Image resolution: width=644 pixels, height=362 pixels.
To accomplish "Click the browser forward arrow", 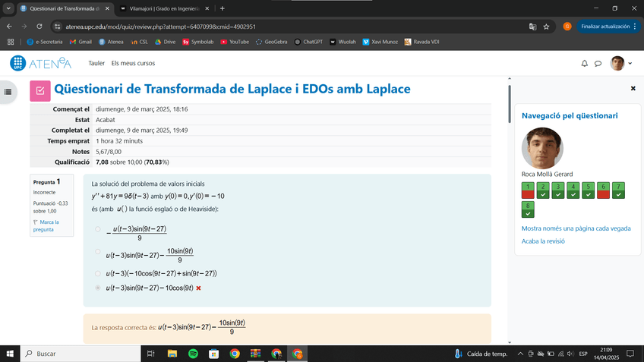I will click(24, 27).
